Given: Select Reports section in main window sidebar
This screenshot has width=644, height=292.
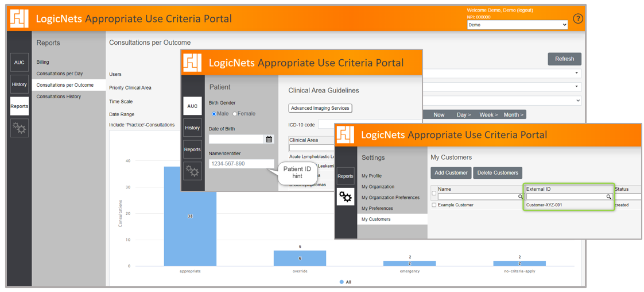Looking at the screenshot, I should (20, 106).
